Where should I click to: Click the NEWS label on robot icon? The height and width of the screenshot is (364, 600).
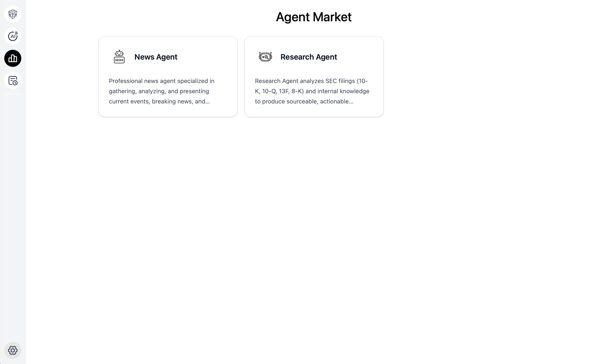pyautogui.click(x=119, y=60)
